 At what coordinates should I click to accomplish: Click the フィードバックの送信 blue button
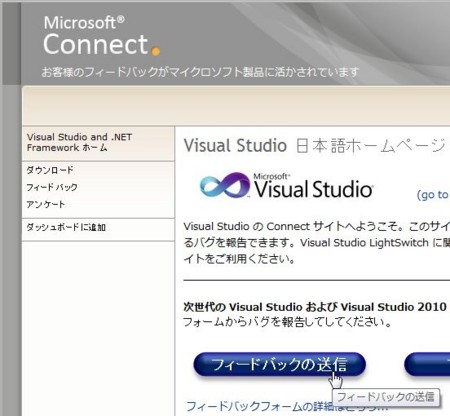(279, 364)
